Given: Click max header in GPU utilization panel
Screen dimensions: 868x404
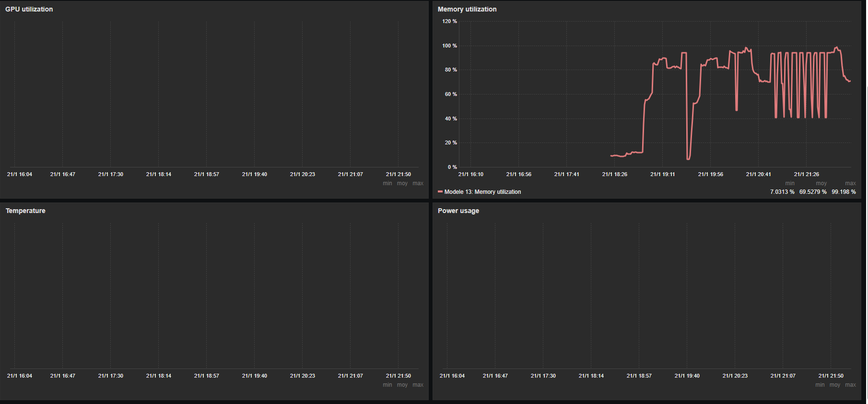Looking at the screenshot, I should [x=418, y=183].
